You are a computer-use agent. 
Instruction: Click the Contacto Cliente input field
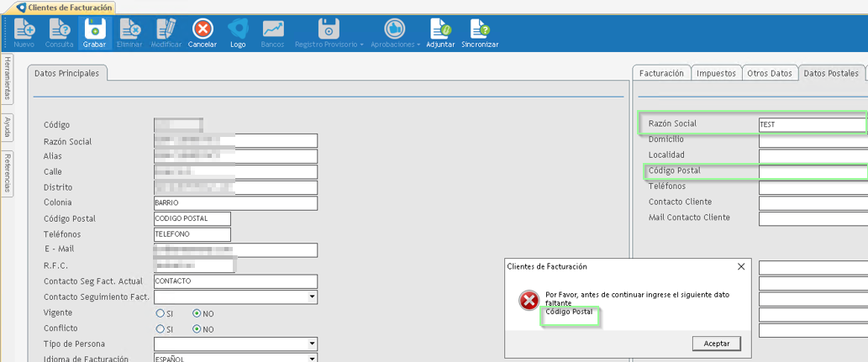(813, 203)
